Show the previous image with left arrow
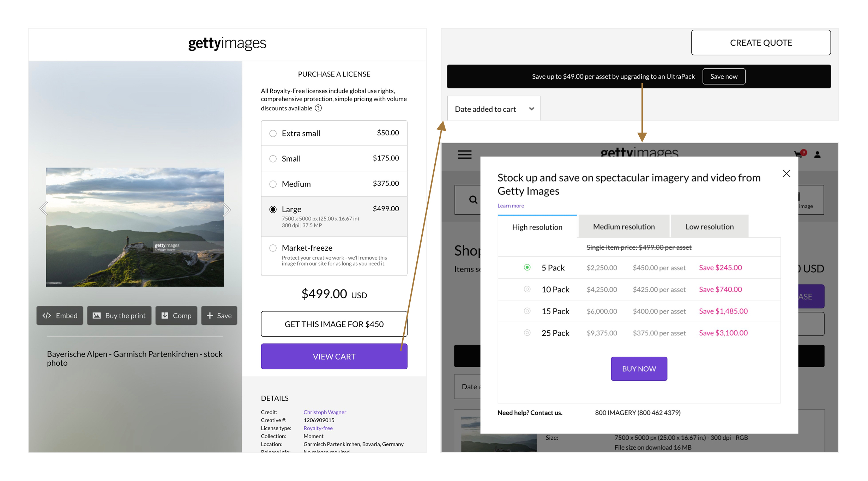 [43, 208]
